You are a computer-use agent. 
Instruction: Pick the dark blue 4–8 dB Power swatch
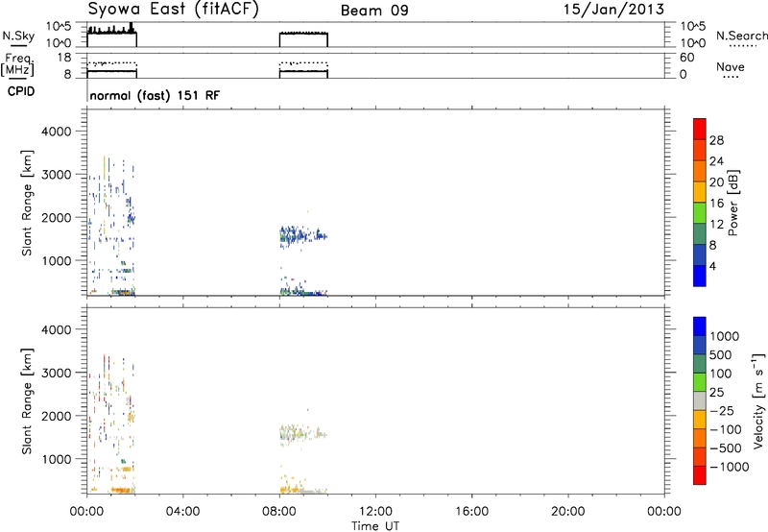[700, 254]
